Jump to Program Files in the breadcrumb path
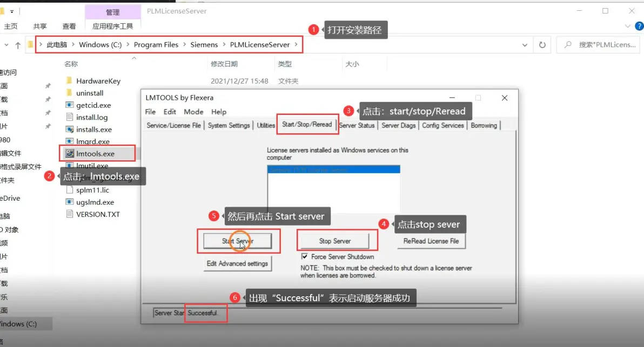This screenshot has height=347, width=644. click(x=156, y=45)
